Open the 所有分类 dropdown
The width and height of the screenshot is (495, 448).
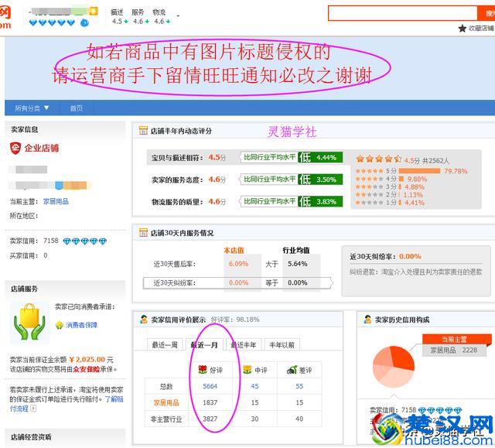pyautogui.click(x=32, y=108)
